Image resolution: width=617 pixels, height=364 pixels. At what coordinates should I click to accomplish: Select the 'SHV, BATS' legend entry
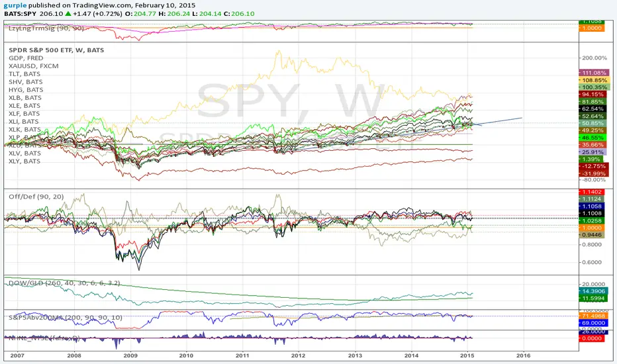click(x=26, y=82)
